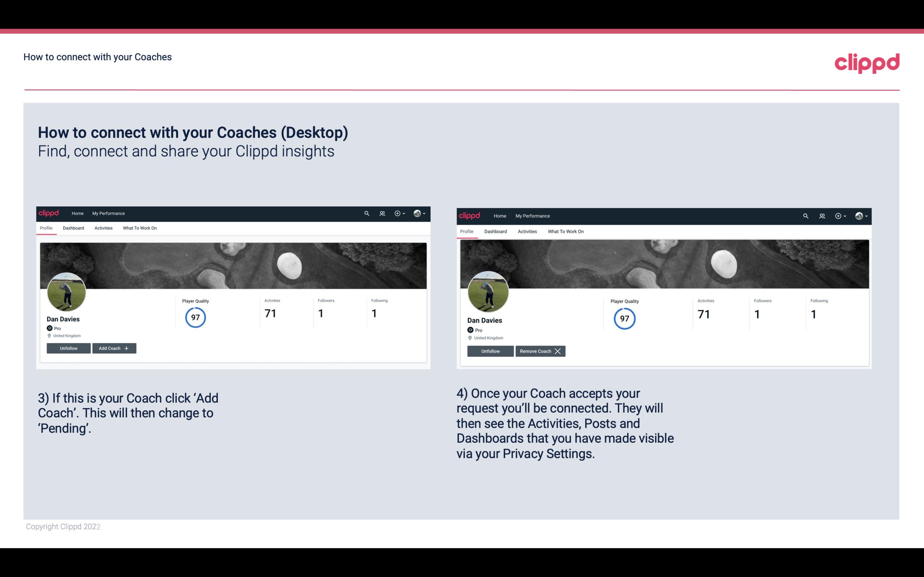924x577 pixels.
Task: Click Remove Coach button in right screenshot
Action: [540, 350]
